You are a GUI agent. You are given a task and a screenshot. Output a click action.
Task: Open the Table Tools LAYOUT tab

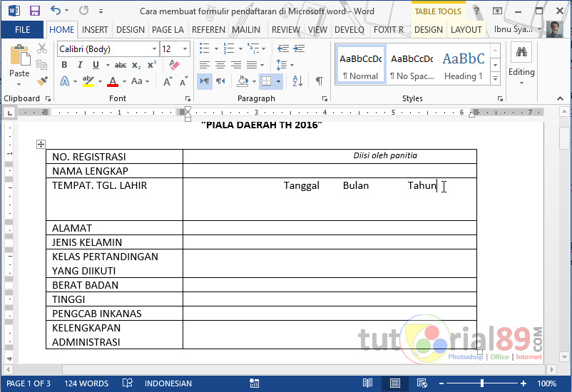click(466, 30)
